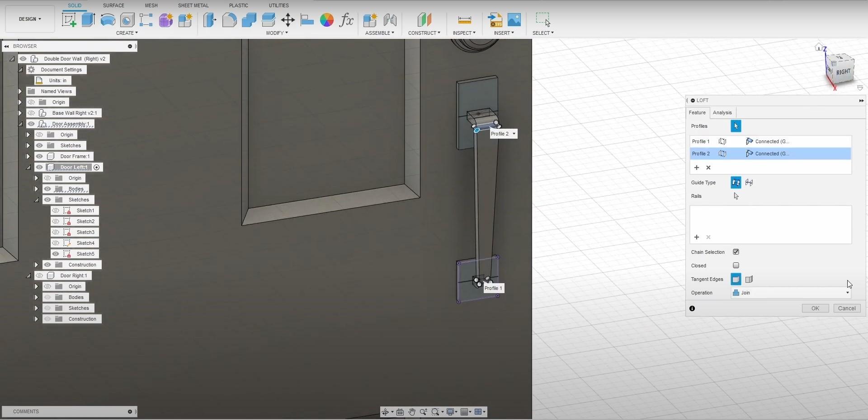Toggle visibility of Door Frame:1

(x=39, y=156)
